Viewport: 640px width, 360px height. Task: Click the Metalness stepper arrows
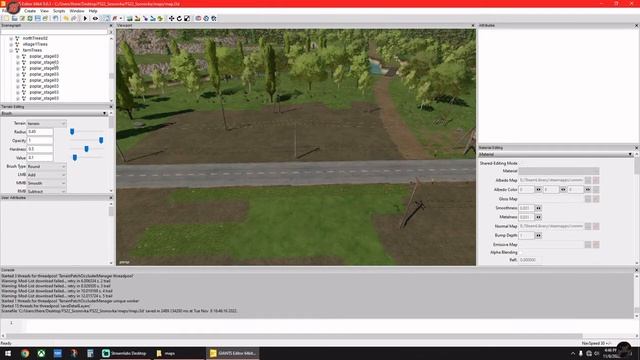pyautogui.click(x=538, y=217)
